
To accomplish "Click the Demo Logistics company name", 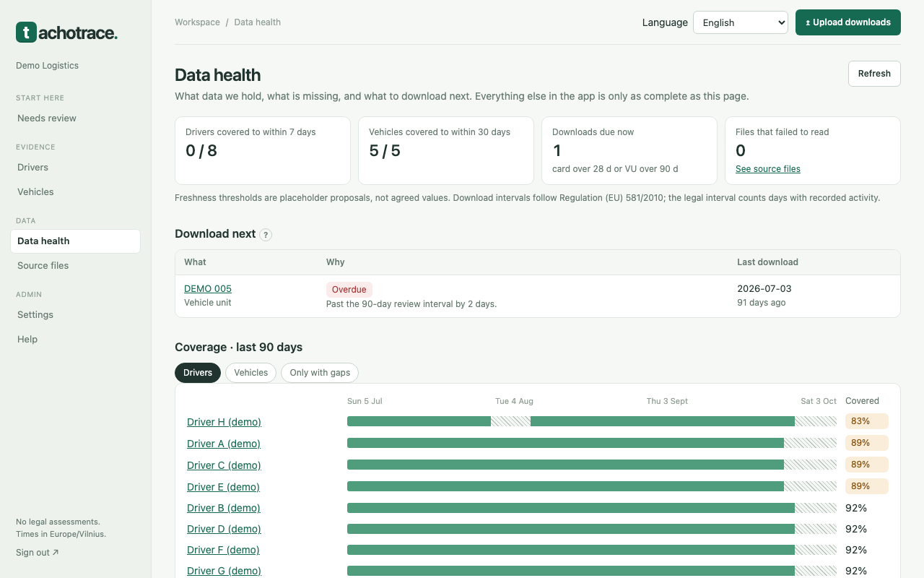I will coord(47,66).
